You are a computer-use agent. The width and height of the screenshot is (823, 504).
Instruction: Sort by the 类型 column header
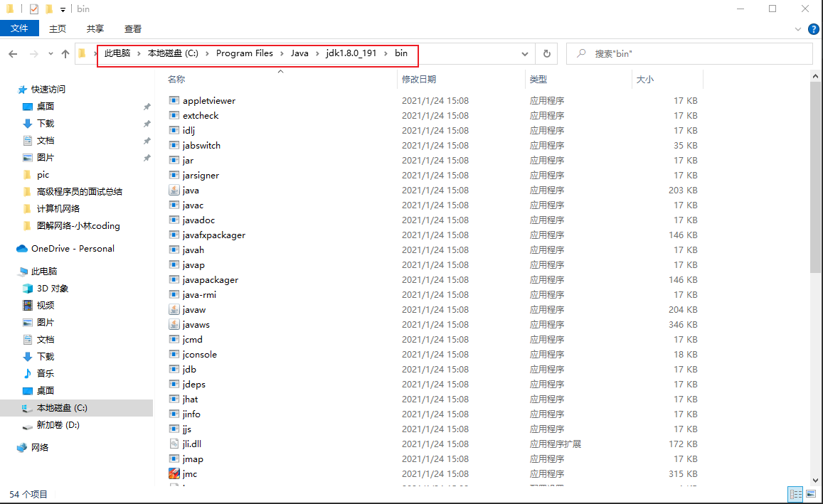(538, 79)
